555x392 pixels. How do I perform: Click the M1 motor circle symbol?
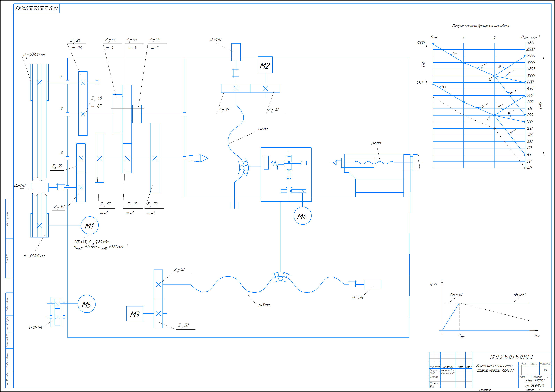click(89, 226)
